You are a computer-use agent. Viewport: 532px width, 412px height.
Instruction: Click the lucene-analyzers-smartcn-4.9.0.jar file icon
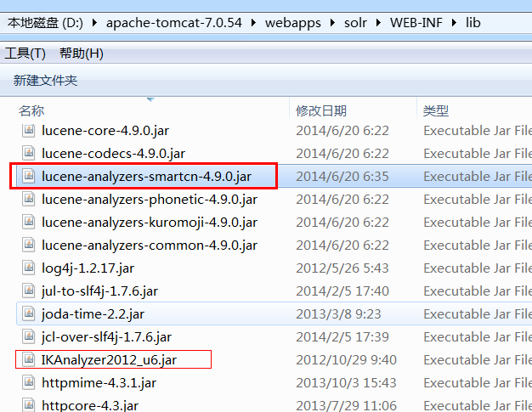[x=29, y=177]
